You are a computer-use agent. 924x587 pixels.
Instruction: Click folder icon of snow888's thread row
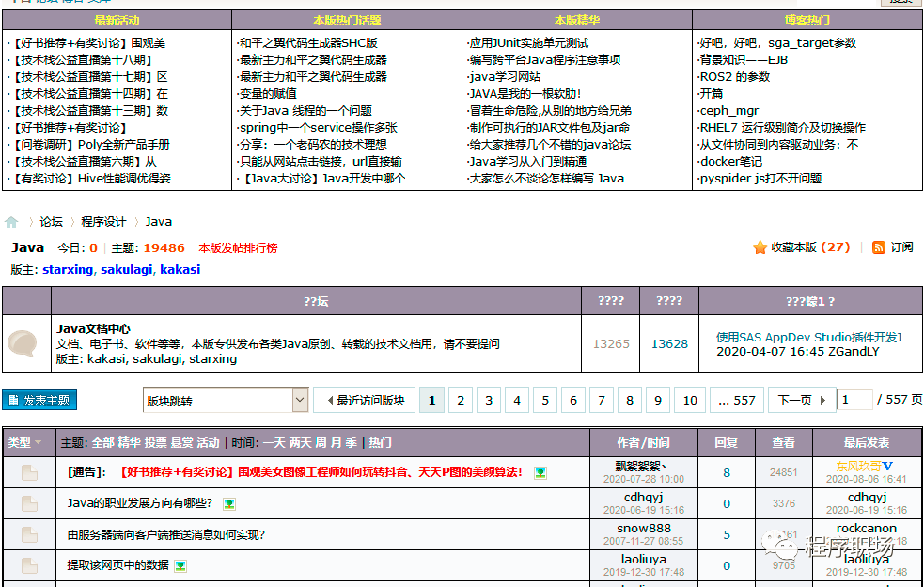coord(29,534)
